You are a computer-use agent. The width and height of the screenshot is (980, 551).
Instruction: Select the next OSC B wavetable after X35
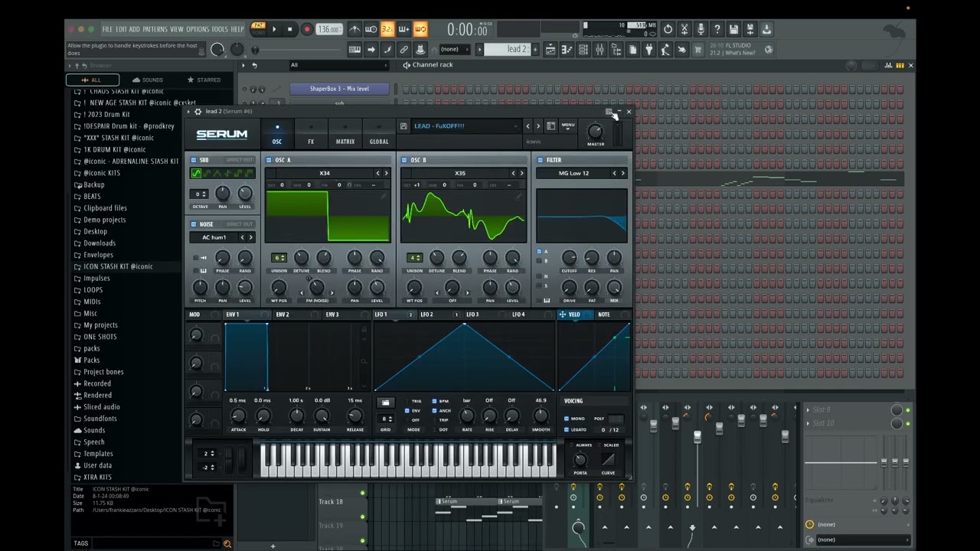pyautogui.click(x=521, y=173)
